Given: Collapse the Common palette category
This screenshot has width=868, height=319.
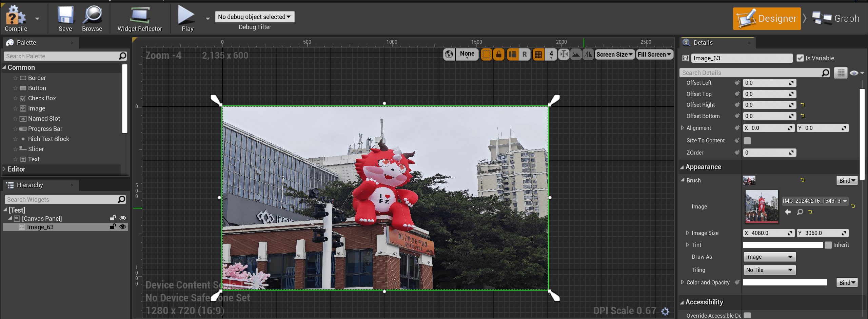Looking at the screenshot, I should (4, 67).
